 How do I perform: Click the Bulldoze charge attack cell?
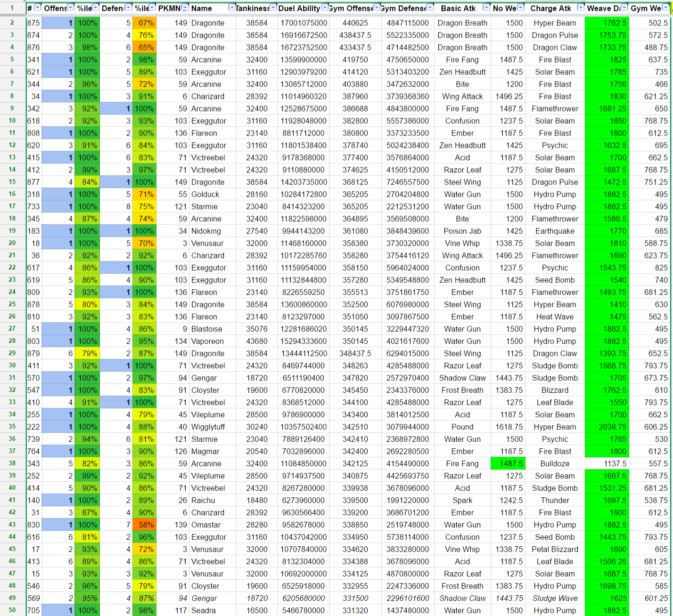[555, 463]
